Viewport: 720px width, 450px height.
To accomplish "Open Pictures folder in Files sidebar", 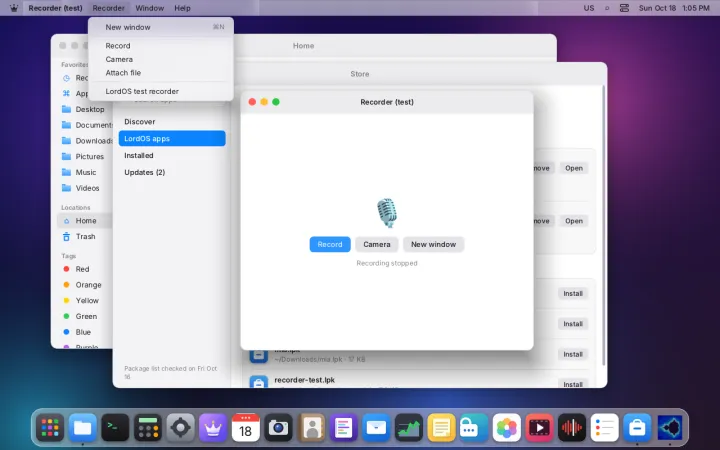I will tap(85, 157).
